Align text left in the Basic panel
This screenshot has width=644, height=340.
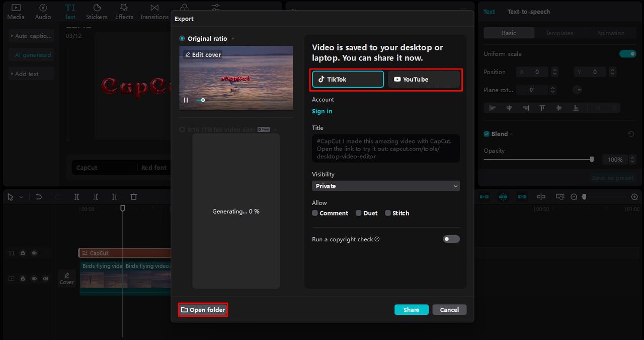click(x=492, y=108)
